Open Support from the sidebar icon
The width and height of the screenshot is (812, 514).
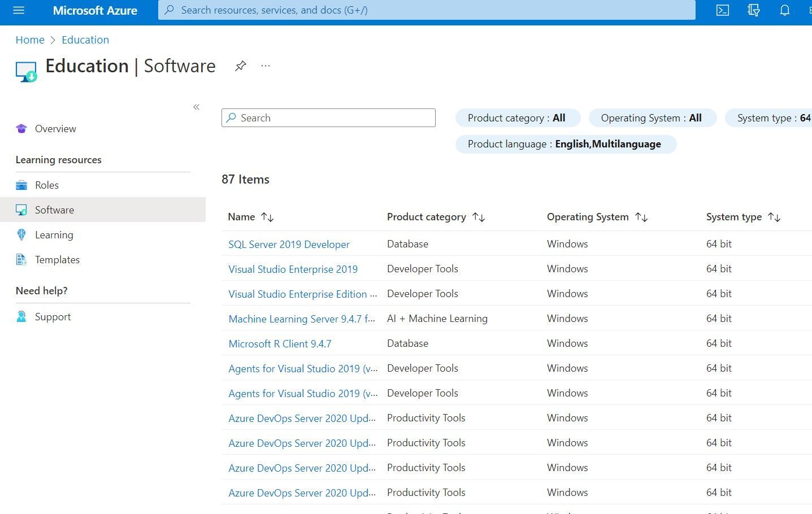[21, 316]
